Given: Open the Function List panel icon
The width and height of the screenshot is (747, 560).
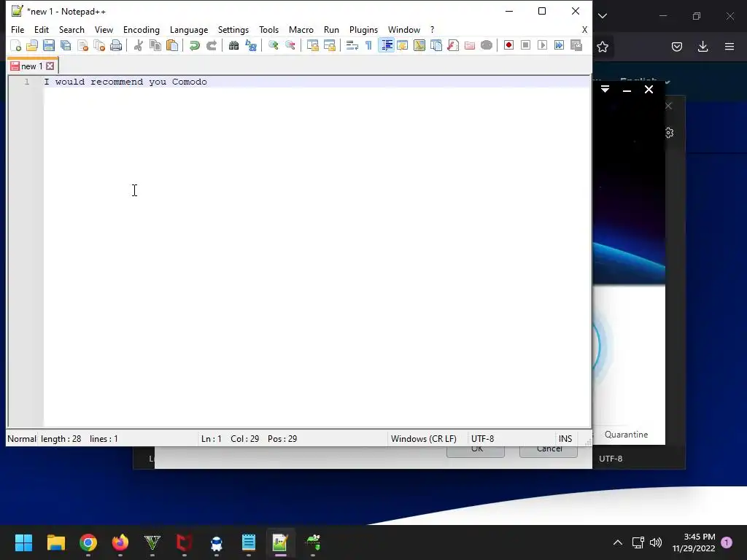Looking at the screenshot, I should tap(453, 45).
